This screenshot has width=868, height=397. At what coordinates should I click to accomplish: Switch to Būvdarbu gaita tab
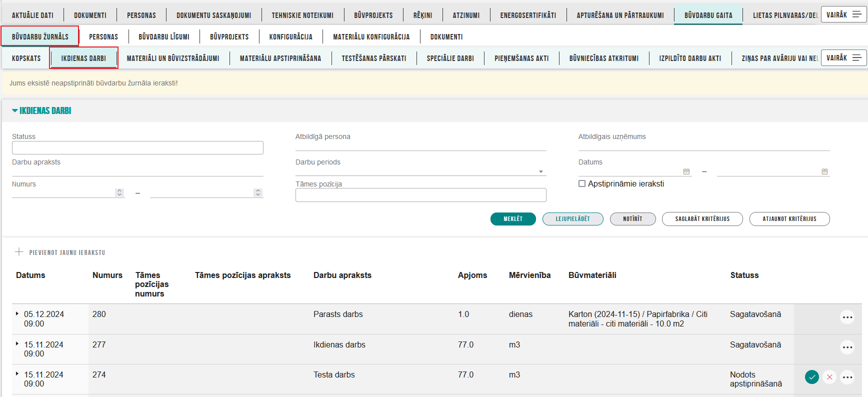pyautogui.click(x=708, y=15)
